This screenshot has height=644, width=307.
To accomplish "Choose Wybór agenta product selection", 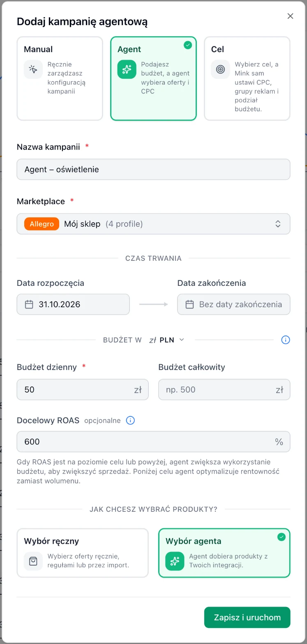I will [224, 553].
